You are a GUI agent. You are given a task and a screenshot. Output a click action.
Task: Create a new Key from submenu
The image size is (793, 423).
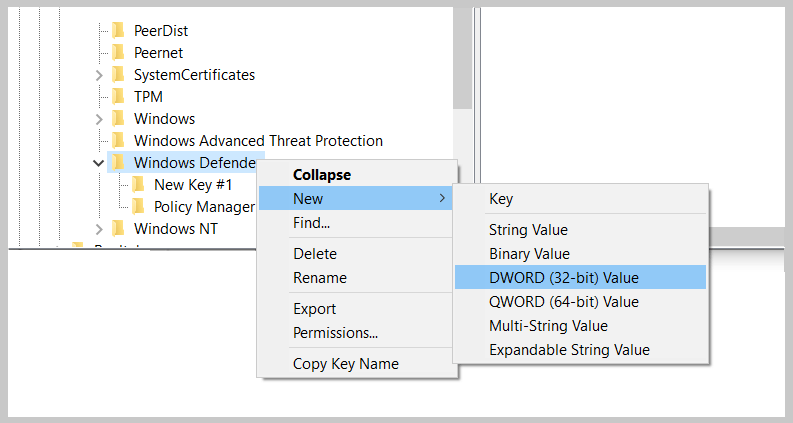(x=580, y=199)
